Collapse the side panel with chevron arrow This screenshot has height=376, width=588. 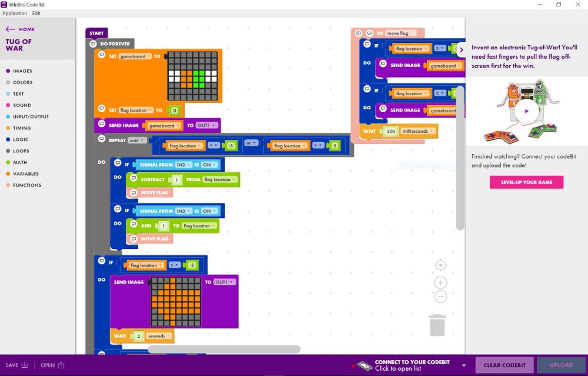click(x=461, y=49)
